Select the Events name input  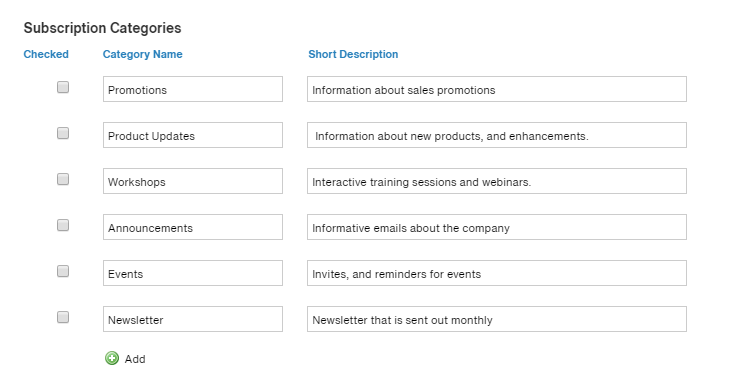pyautogui.click(x=193, y=273)
